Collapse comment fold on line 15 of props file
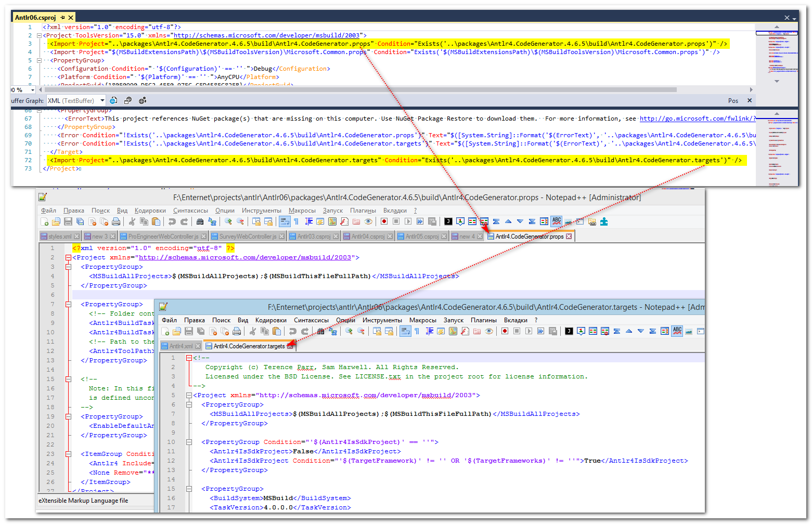This screenshot has height=524, width=812. click(68, 379)
